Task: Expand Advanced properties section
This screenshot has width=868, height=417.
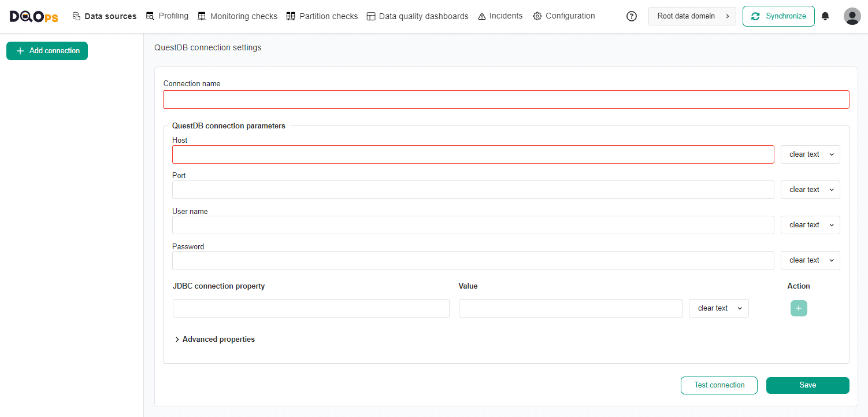Action: 215,339
